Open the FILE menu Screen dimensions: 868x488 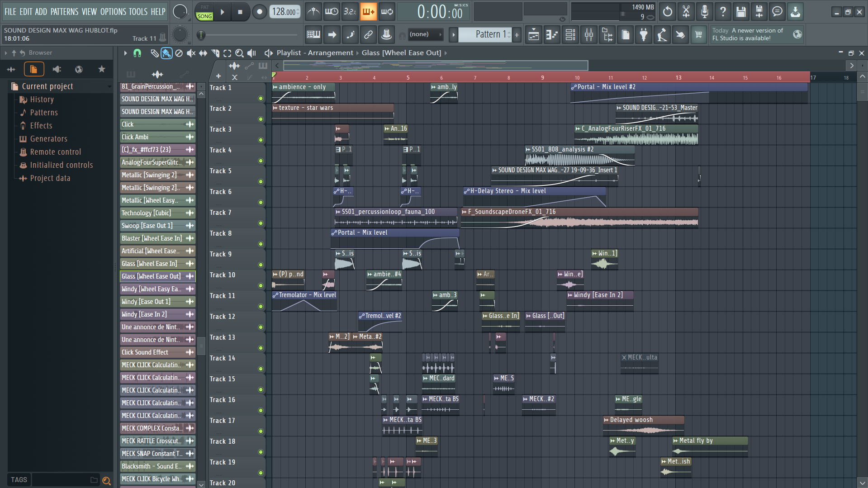pos(10,12)
